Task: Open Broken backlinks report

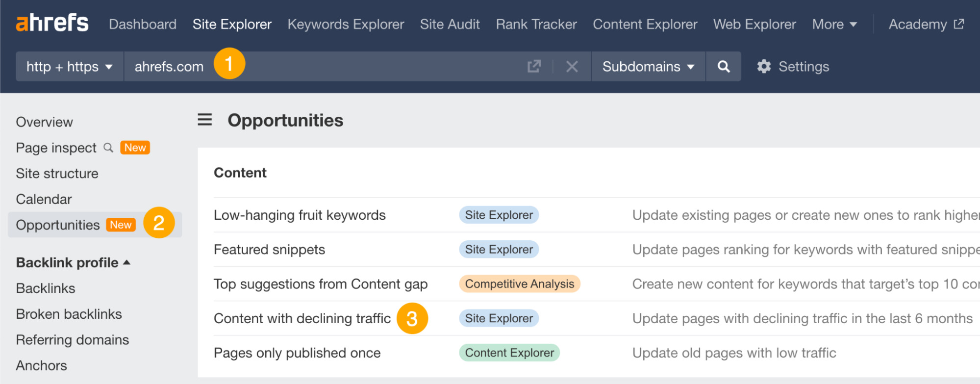Action: pyautogui.click(x=69, y=314)
